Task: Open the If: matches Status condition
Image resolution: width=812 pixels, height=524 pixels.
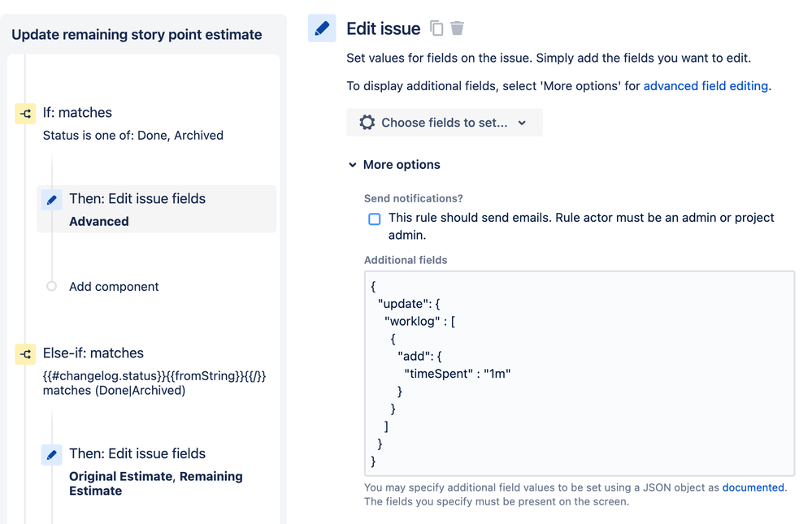Action: click(x=133, y=123)
